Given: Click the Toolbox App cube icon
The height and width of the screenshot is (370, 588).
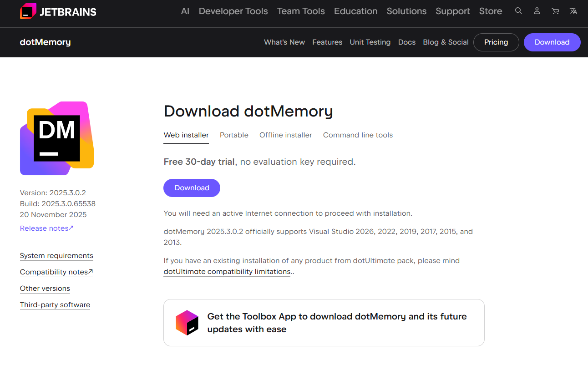Looking at the screenshot, I should pos(187,323).
